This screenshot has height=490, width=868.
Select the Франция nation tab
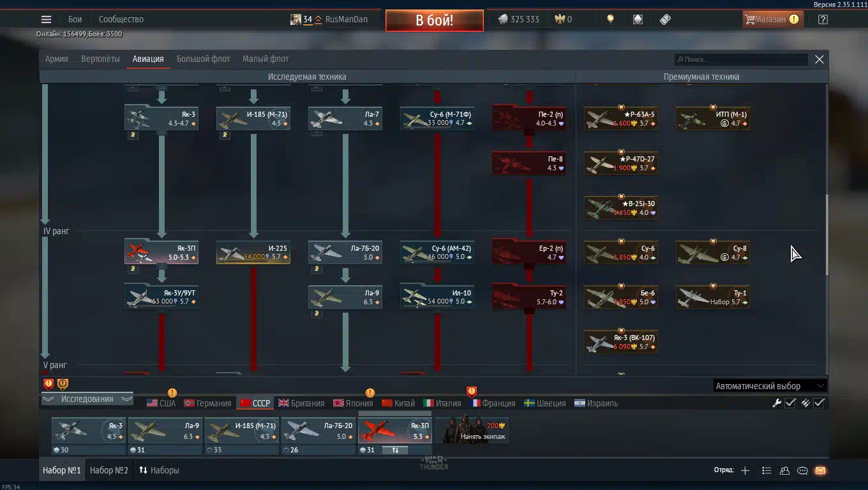tap(492, 403)
